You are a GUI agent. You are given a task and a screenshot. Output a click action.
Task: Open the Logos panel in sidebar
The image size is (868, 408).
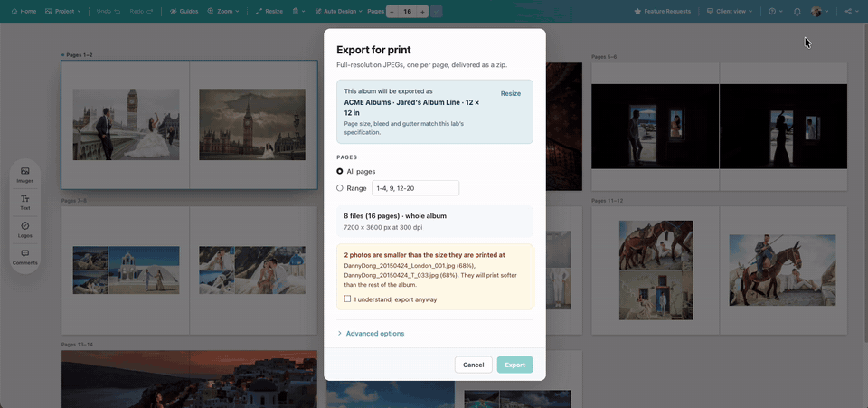(25, 229)
